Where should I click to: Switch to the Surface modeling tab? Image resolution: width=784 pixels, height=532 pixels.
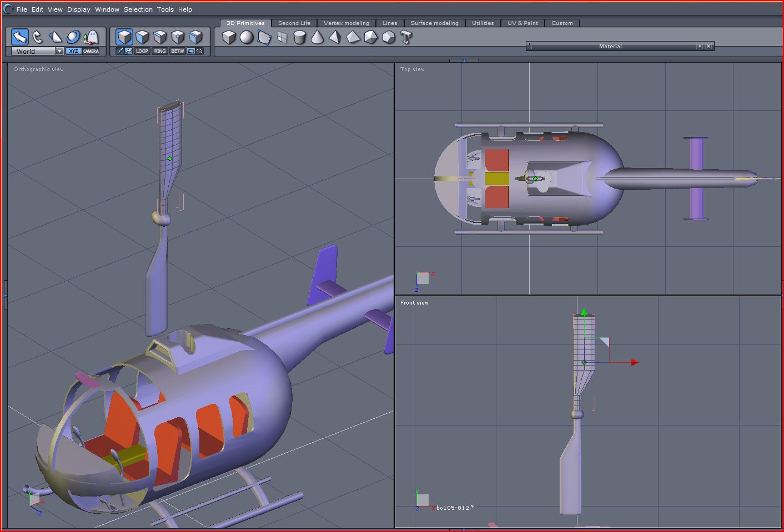pos(435,23)
